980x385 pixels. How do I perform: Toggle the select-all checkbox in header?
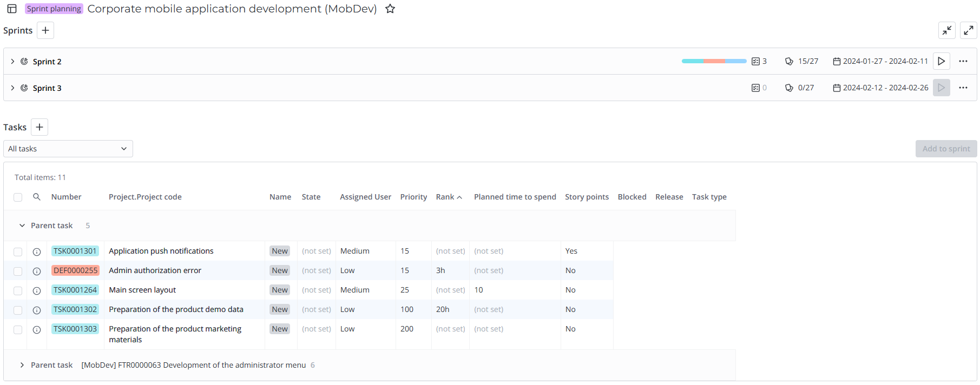click(18, 197)
